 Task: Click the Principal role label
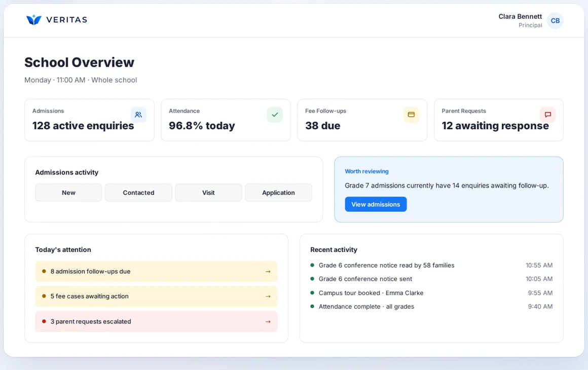click(530, 25)
